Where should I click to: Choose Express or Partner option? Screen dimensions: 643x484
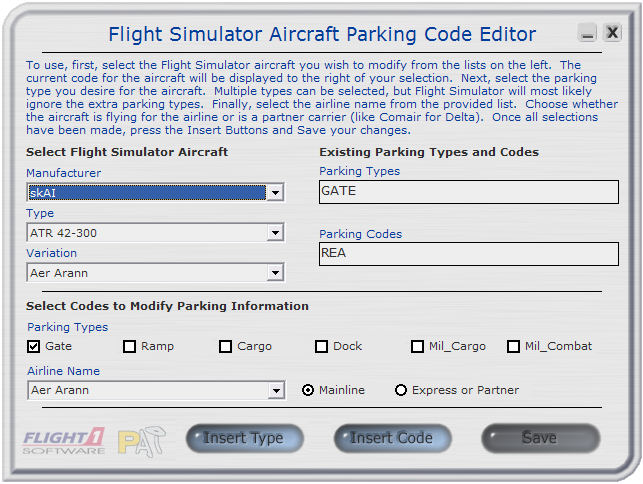[x=401, y=390]
